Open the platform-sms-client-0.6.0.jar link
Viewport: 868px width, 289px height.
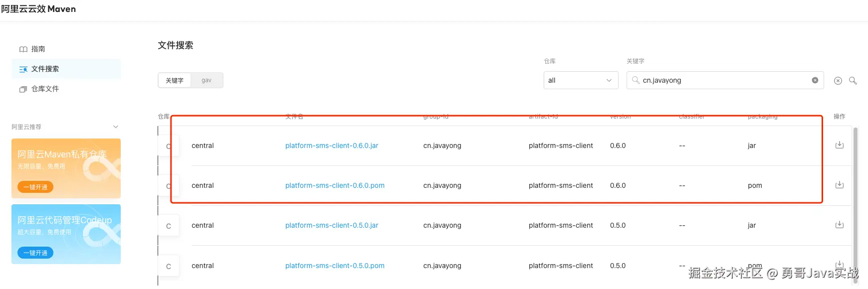[332, 145]
